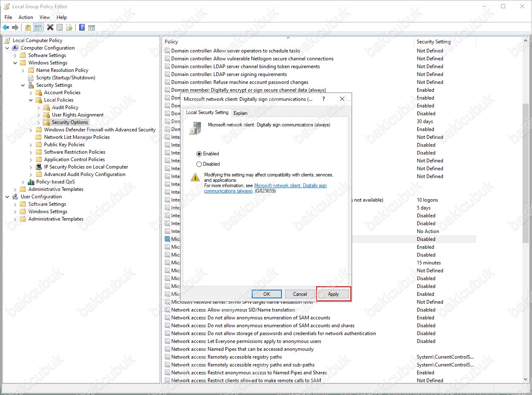Expand the Account Policies node
This screenshot has width=532, height=395.
click(31, 93)
